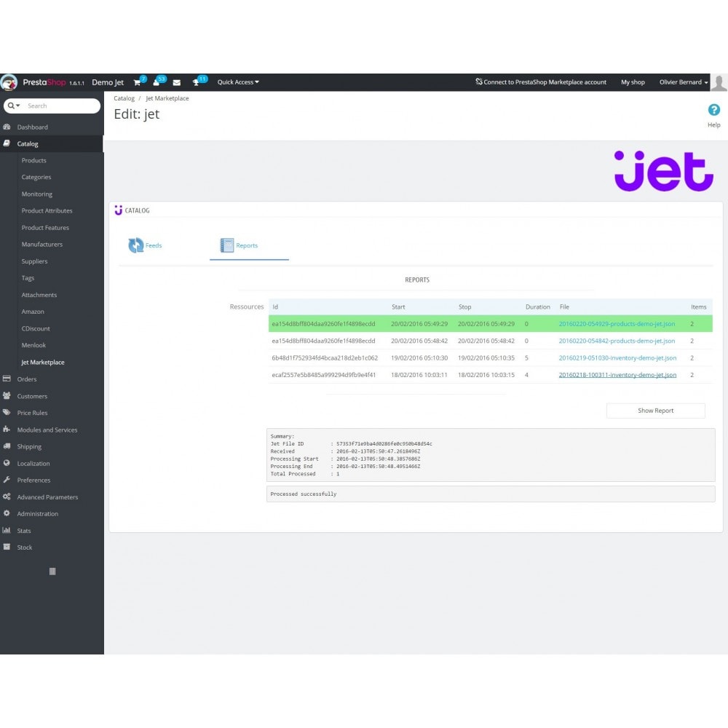Collapse sidebar with the bars icon
This screenshot has height=728, width=728.
pyautogui.click(x=52, y=571)
